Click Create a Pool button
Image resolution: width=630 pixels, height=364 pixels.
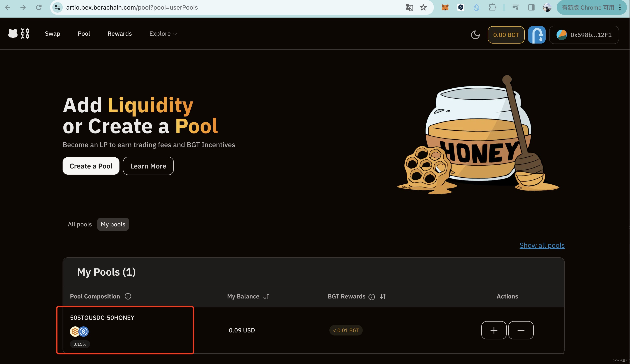(91, 166)
